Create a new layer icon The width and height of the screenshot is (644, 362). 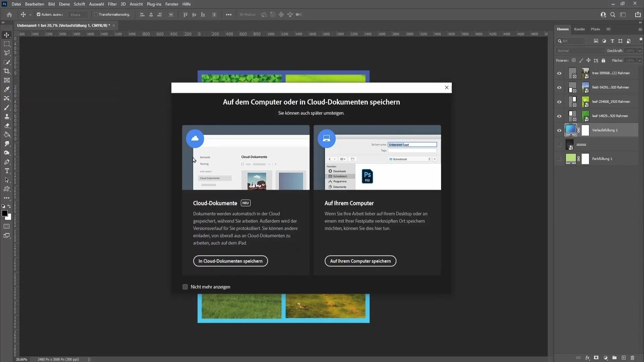624,358
